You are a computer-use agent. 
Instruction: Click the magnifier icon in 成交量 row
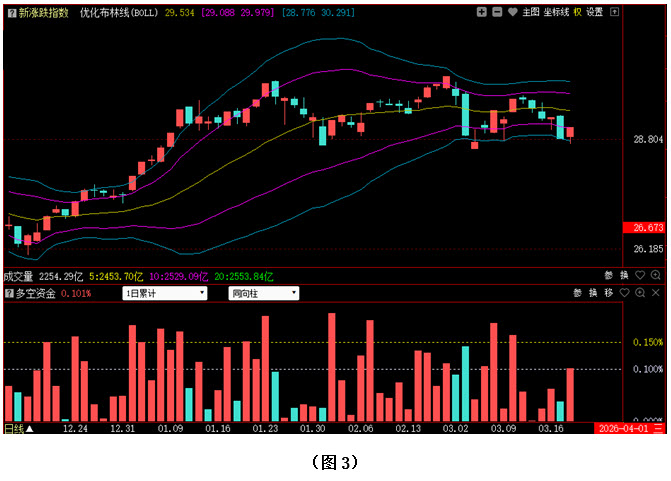tap(655, 276)
